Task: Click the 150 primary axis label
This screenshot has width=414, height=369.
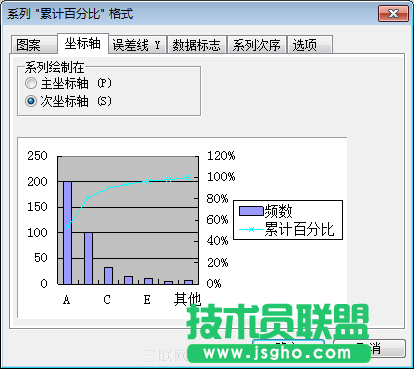Action: [37, 207]
